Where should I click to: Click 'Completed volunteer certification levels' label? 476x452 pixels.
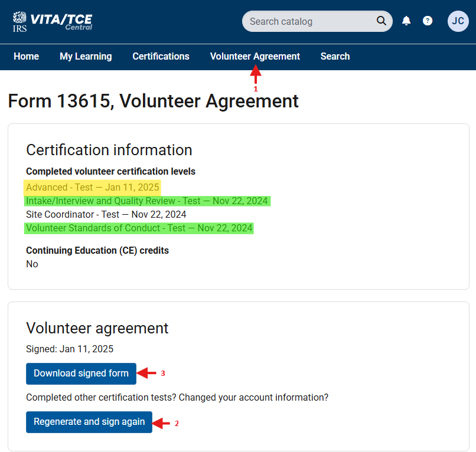(110, 171)
